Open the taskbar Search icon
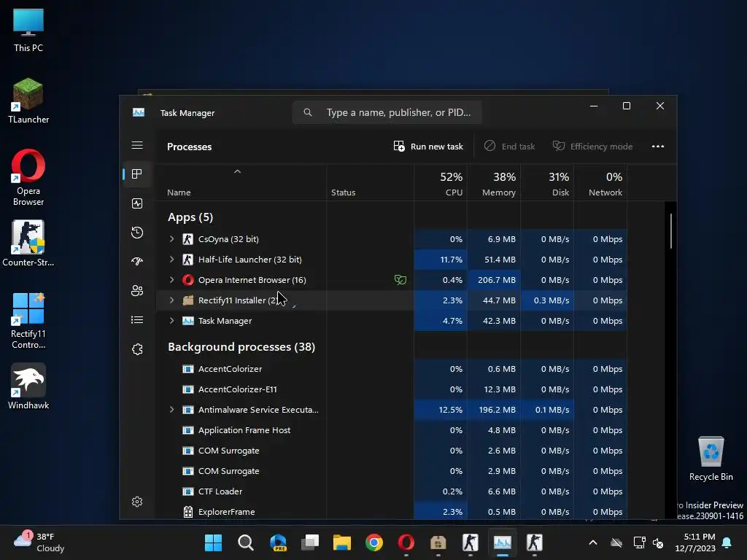 point(246,542)
